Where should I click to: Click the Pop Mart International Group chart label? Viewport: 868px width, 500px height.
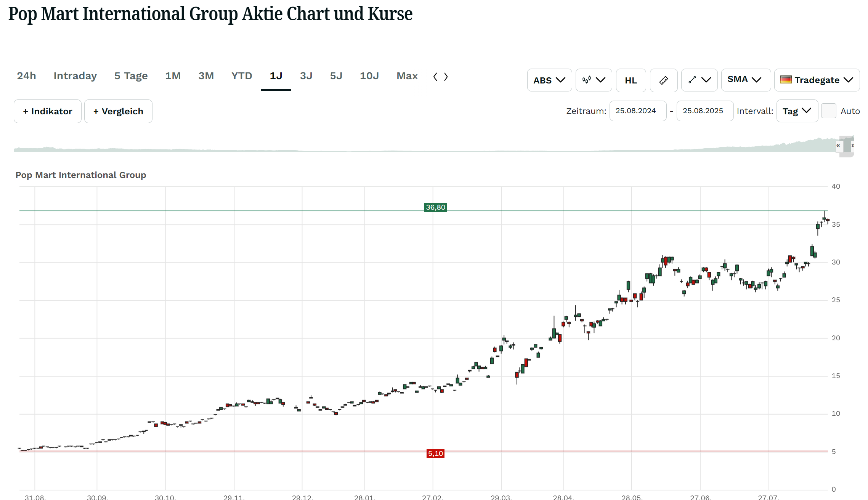[81, 175]
